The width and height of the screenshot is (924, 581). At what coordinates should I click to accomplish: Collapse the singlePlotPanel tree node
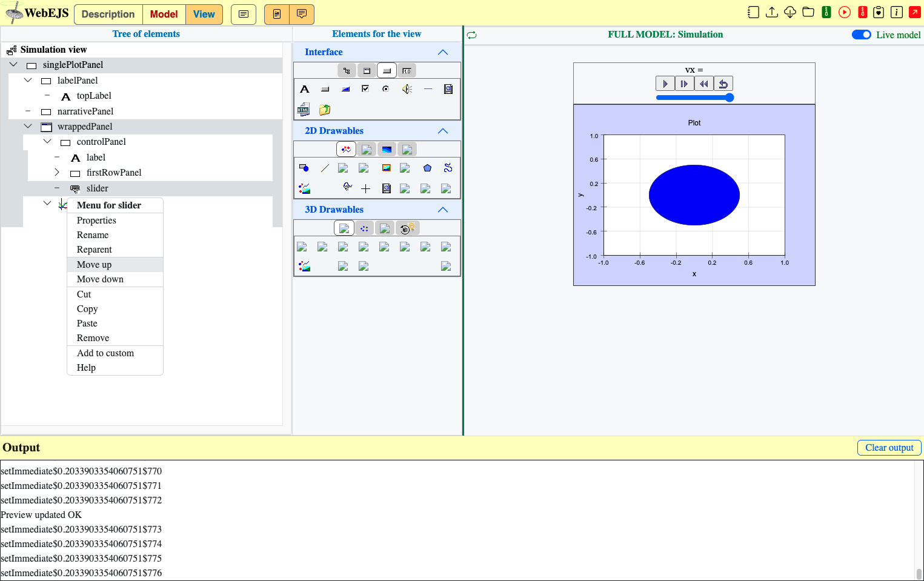click(13, 64)
